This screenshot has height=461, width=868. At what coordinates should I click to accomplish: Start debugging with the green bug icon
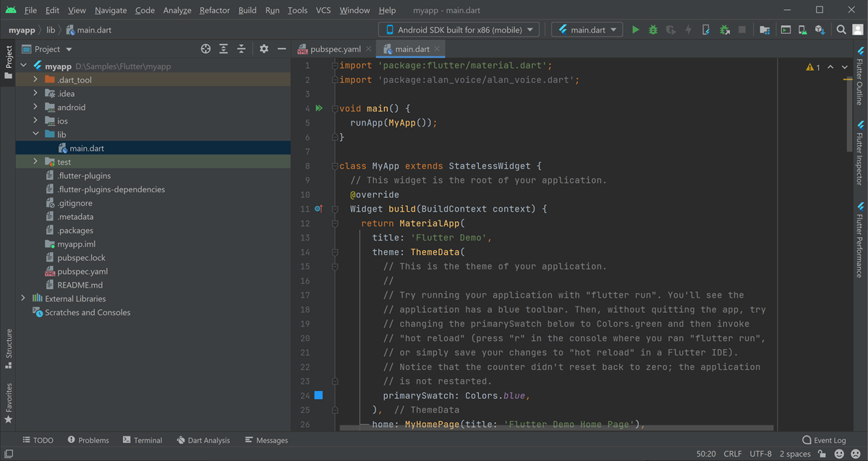tap(653, 30)
